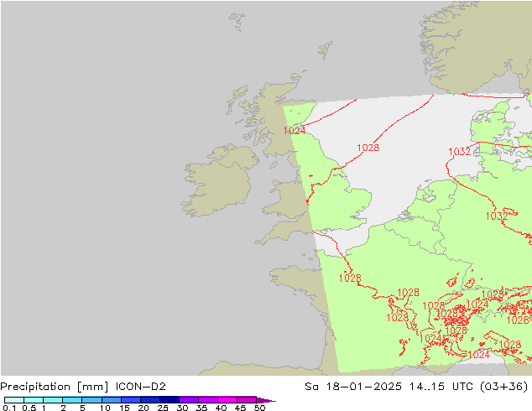Click the 1 to 2 mm legend swatch

(x=53, y=400)
